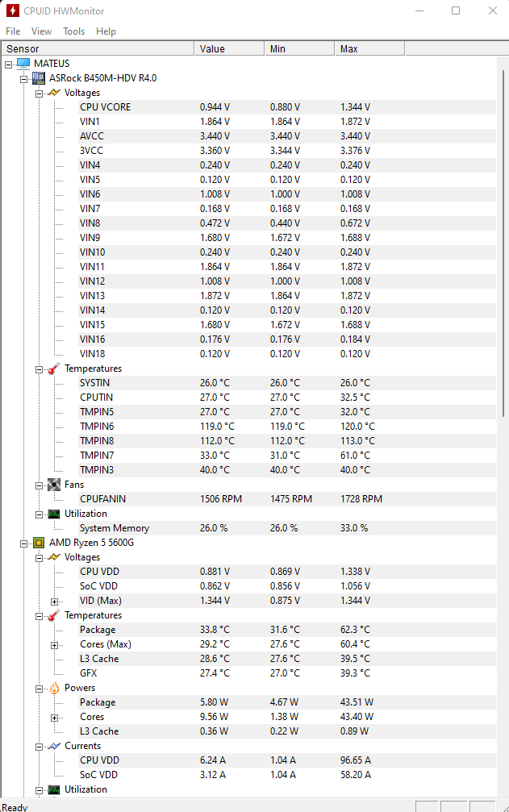Expand the Cores (Max) temperature entry
Viewport: 509px width, 812px height.
click(54, 645)
